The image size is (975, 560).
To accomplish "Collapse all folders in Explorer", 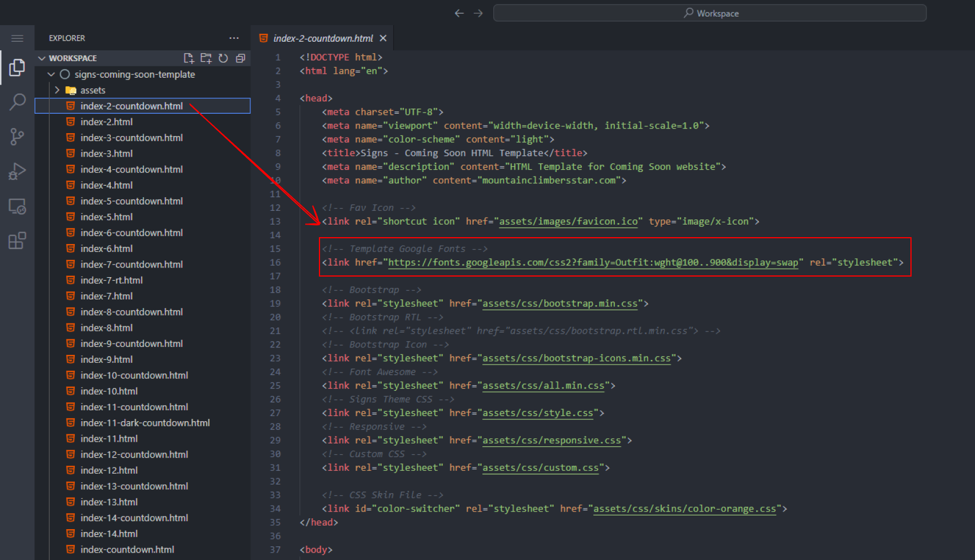I will click(x=241, y=58).
